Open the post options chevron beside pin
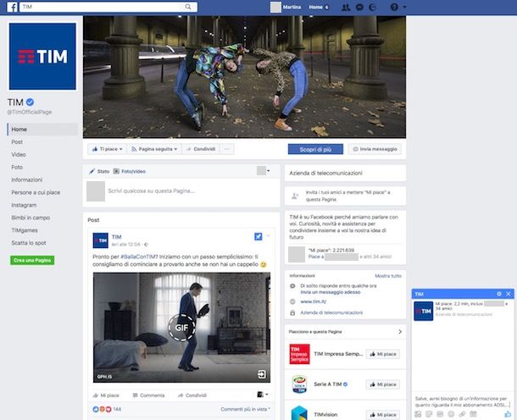The width and height of the screenshot is (517, 420). point(268,236)
